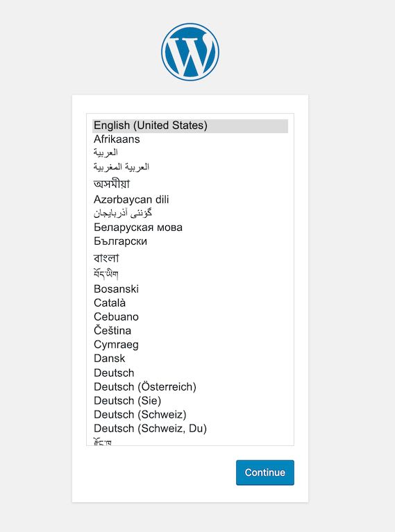The height and width of the screenshot is (532, 395).
Task: Select English (United States) language
Action: click(190, 126)
